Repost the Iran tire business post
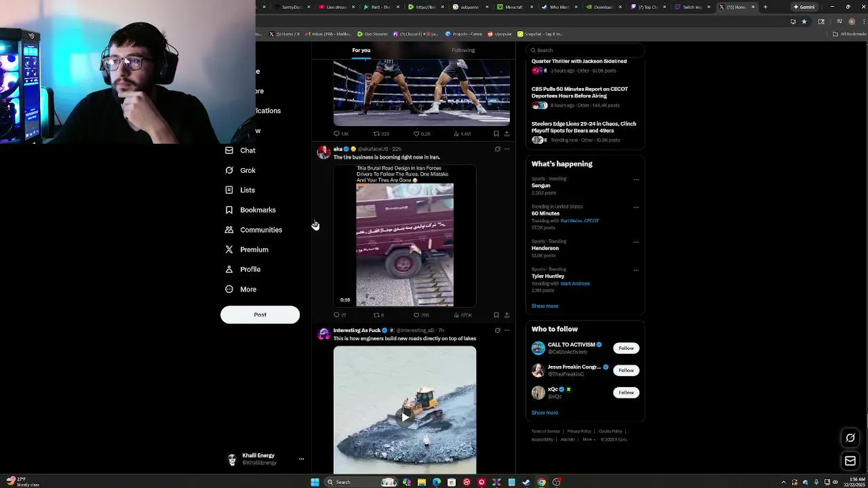Screen dimensions: 868x488 click(x=378, y=315)
